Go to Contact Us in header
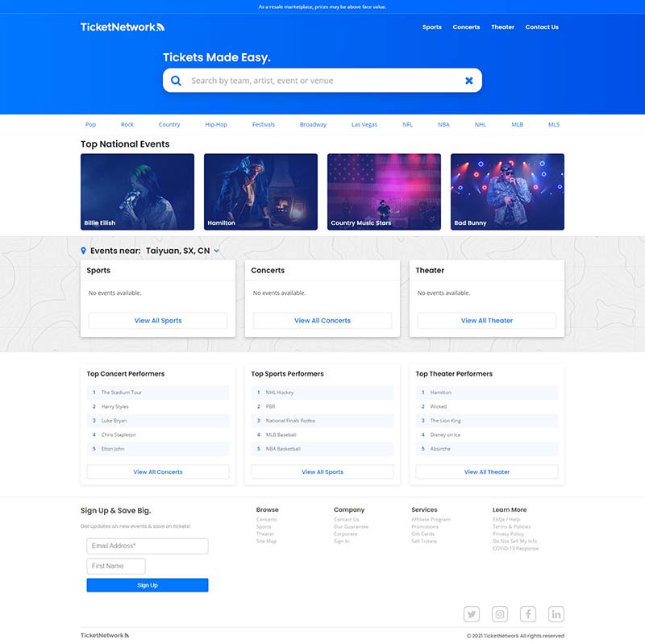The height and width of the screenshot is (644, 645). [542, 27]
